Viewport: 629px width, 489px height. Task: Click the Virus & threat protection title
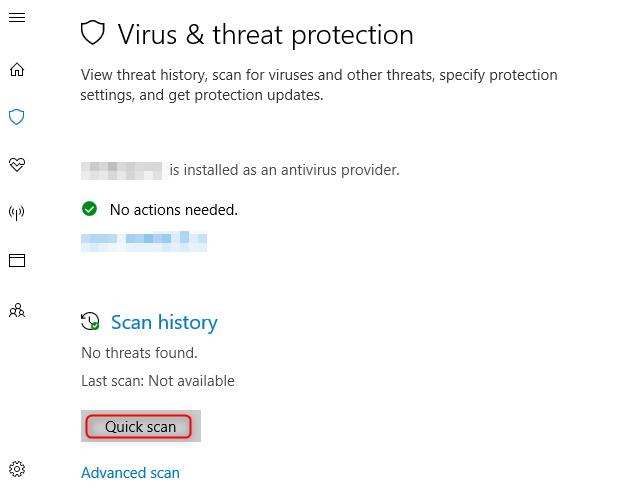tap(265, 34)
